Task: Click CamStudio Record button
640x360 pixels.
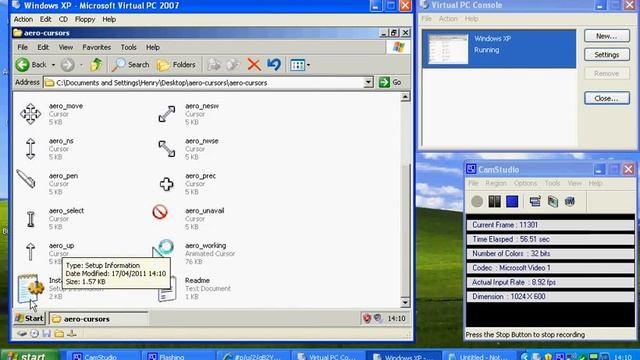Action: click(x=477, y=201)
